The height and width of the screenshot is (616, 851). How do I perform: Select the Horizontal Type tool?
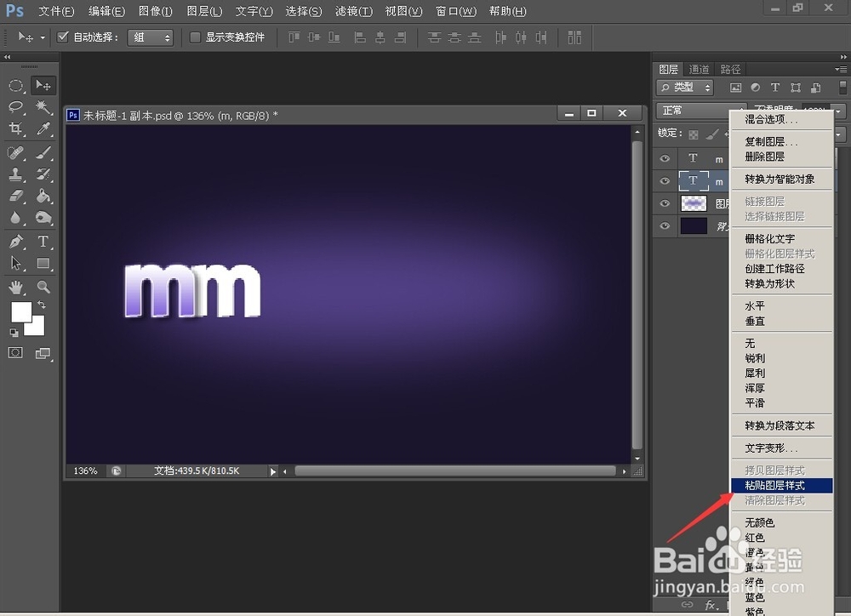[x=43, y=242]
